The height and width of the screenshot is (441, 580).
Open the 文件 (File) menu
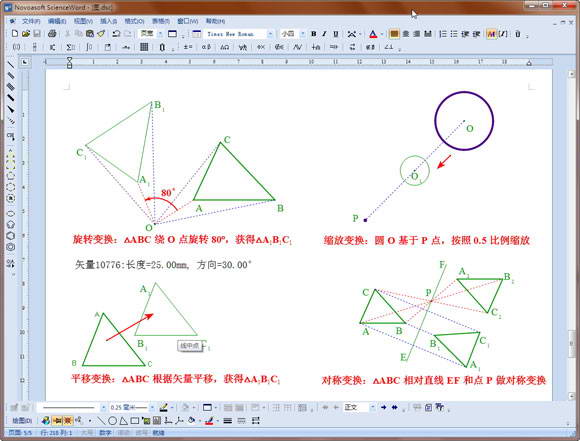point(31,21)
